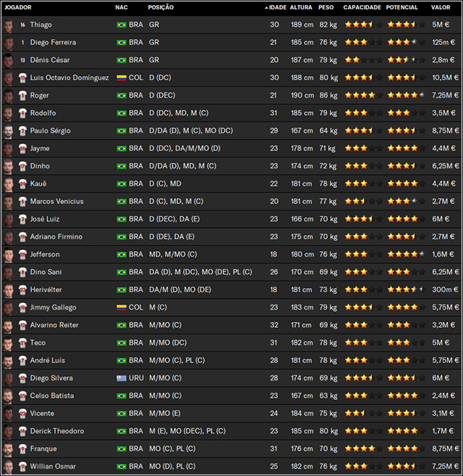Image resolution: width=463 pixels, height=476 pixels.
Task: Click Dino Sani's position text
Action: (200, 272)
